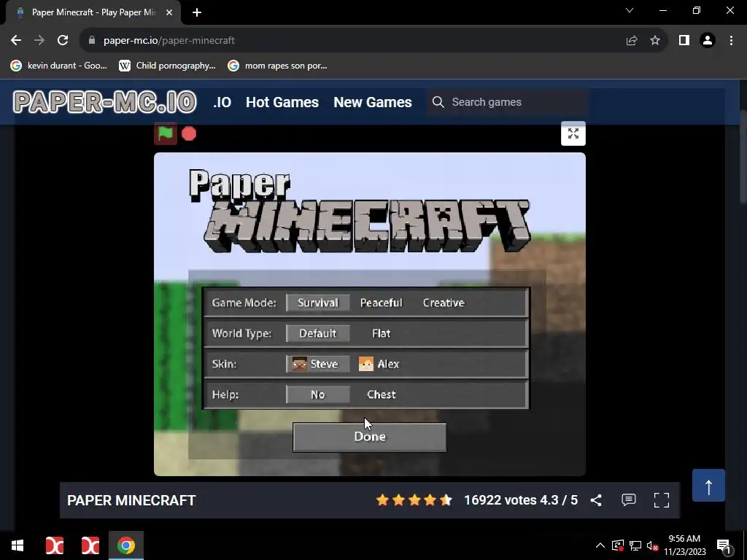
Task: Open the tab search chevron in the title bar
Action: tap(630, 10)
